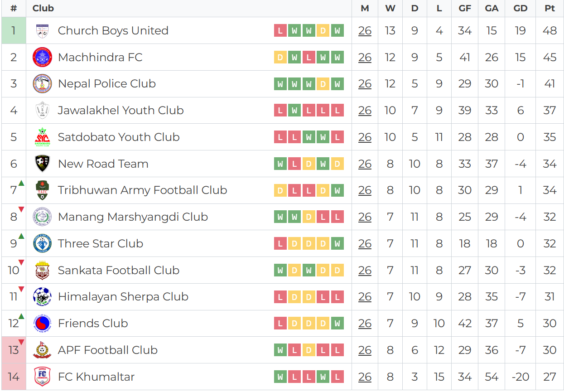Select Jawalakhel Youth Club team name

coord(121,111)
